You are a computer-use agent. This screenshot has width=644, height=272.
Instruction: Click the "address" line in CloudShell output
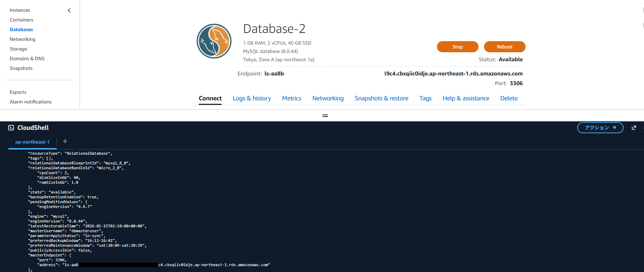(x=153, y=265)
